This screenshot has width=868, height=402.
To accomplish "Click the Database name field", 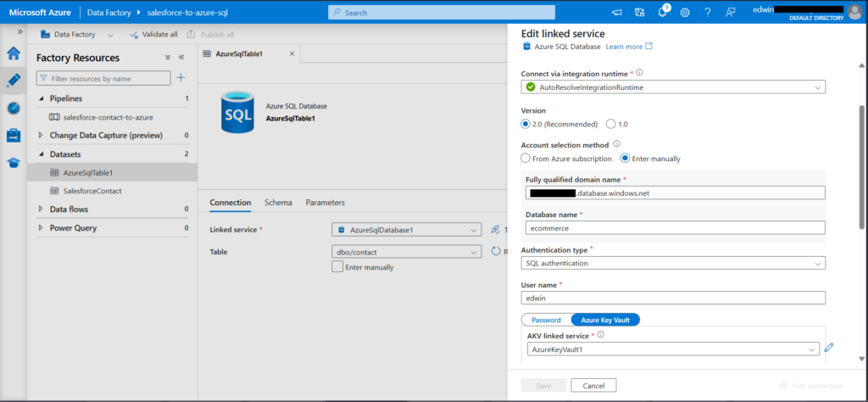I will coord(676,227).
